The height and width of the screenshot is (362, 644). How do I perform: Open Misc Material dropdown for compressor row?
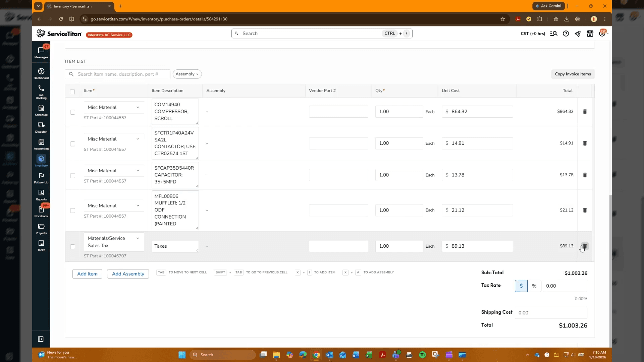pos(114,107)
